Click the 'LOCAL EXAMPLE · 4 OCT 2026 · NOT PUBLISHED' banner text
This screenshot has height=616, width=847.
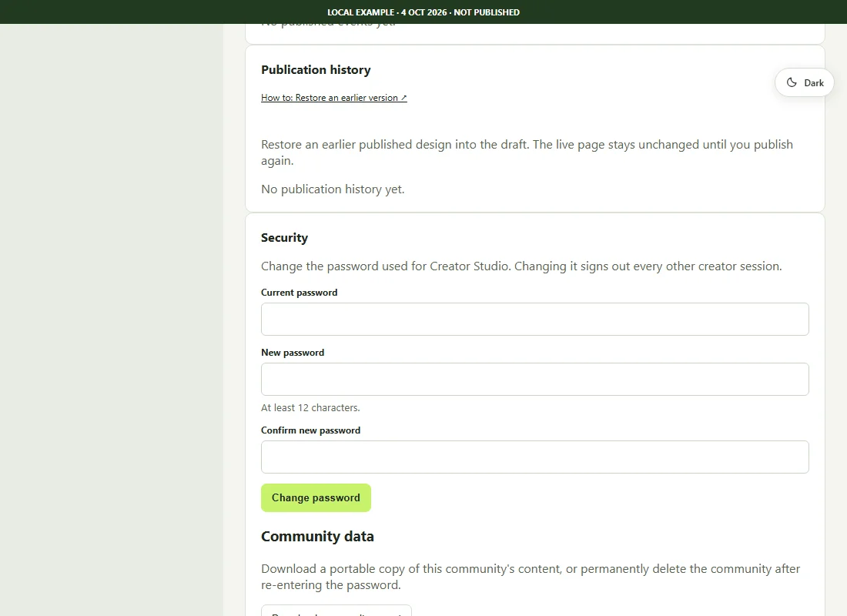[423, 12]
